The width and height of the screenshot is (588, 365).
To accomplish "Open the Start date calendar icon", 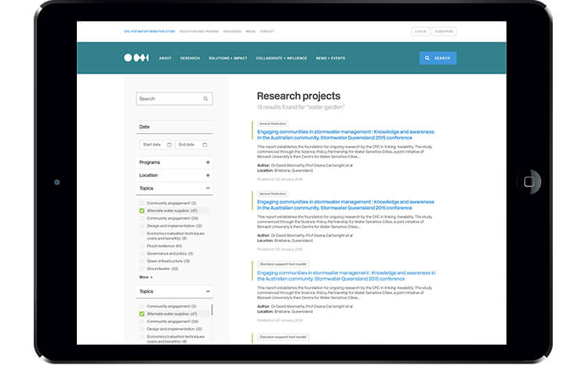I will click(x=169, y=145).
